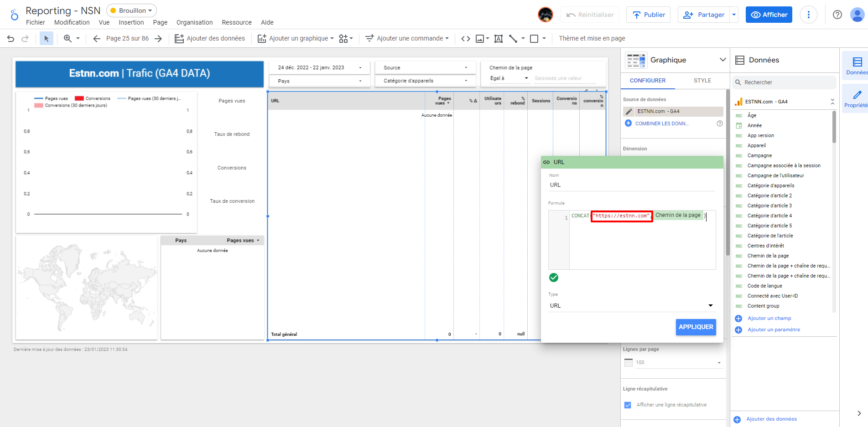
Task: Click the Rechercher field search box
Action: 785,82
